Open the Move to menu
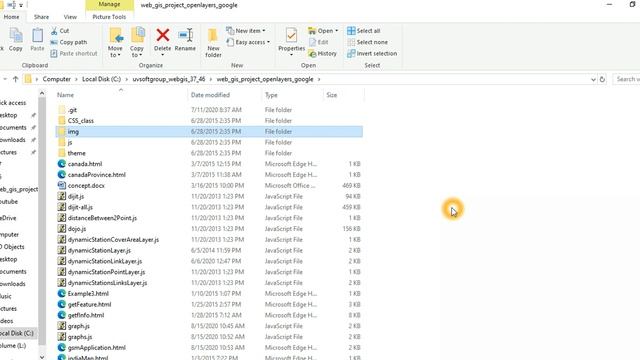 [115, 42]
